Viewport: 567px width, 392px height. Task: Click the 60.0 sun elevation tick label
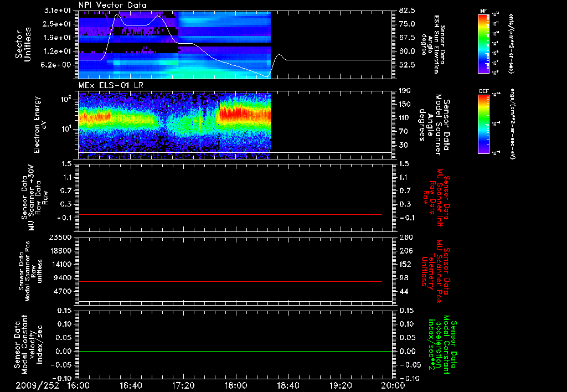pos(407,51)
